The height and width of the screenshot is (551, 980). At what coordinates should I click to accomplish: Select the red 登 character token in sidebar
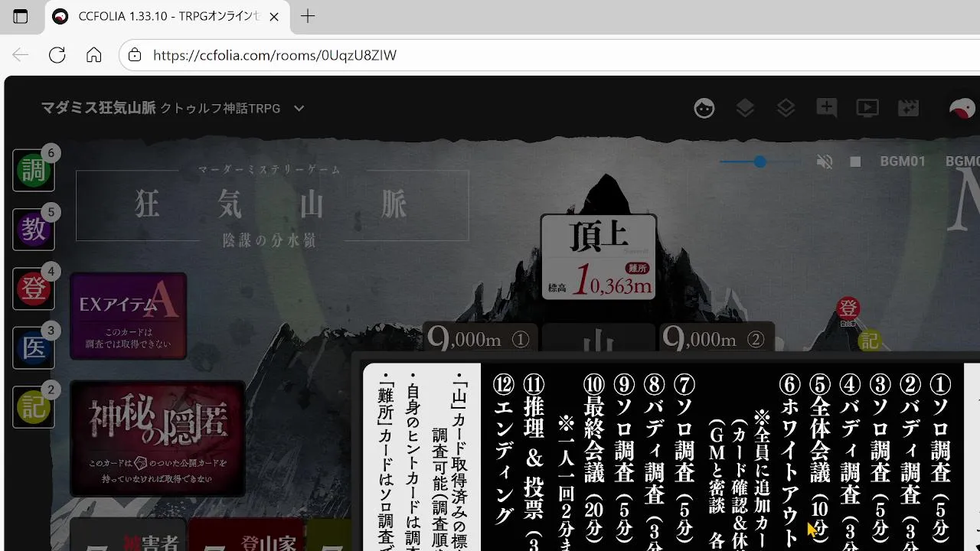pyautogui.click(x=34, y=289)
